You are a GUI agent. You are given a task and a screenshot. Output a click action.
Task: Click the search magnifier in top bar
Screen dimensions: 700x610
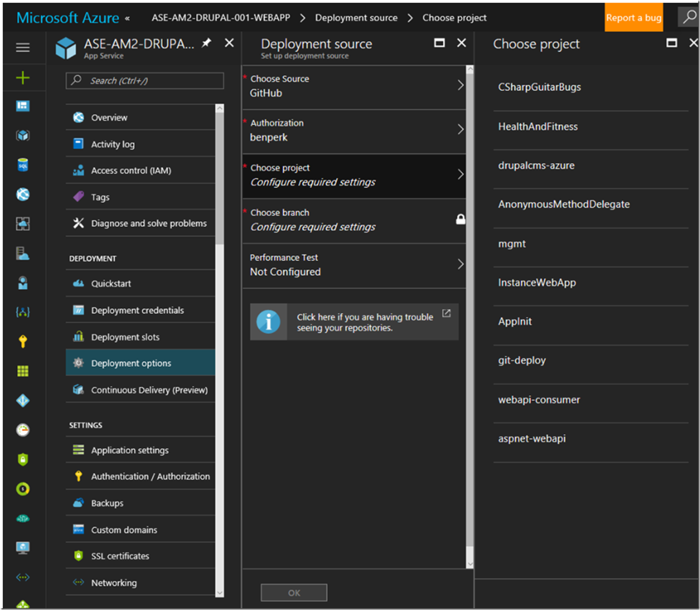[x=689, y=17]
